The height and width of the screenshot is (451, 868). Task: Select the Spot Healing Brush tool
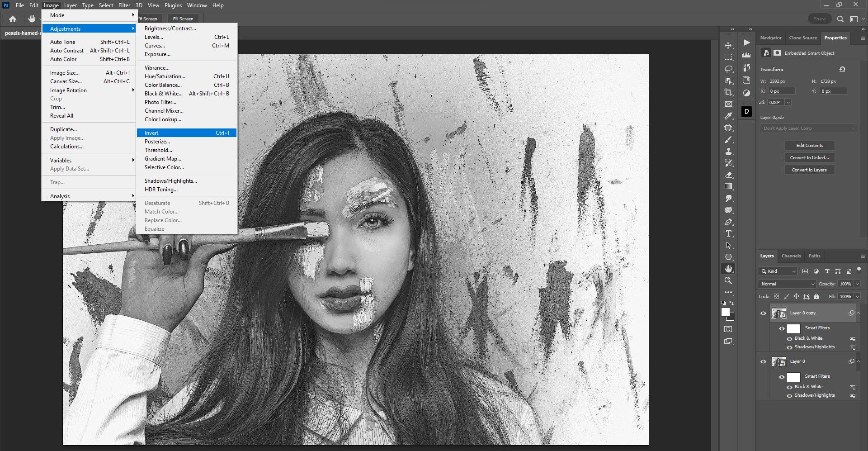(728, 128)
